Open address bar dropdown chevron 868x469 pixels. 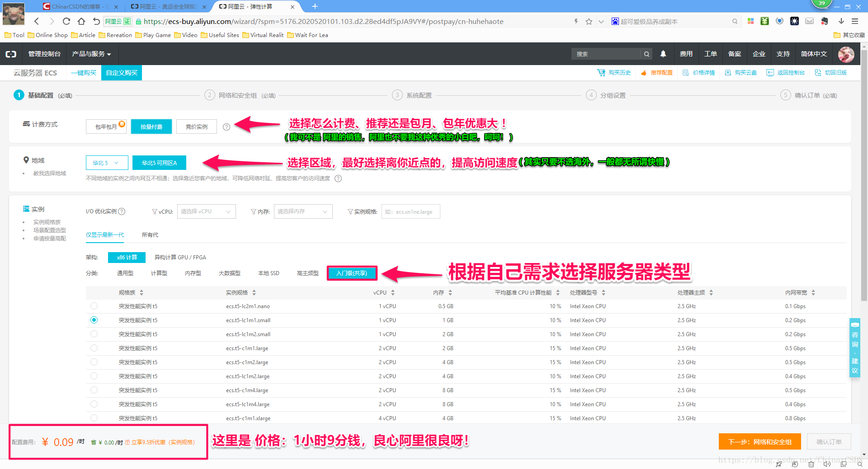tap(601, 21)
